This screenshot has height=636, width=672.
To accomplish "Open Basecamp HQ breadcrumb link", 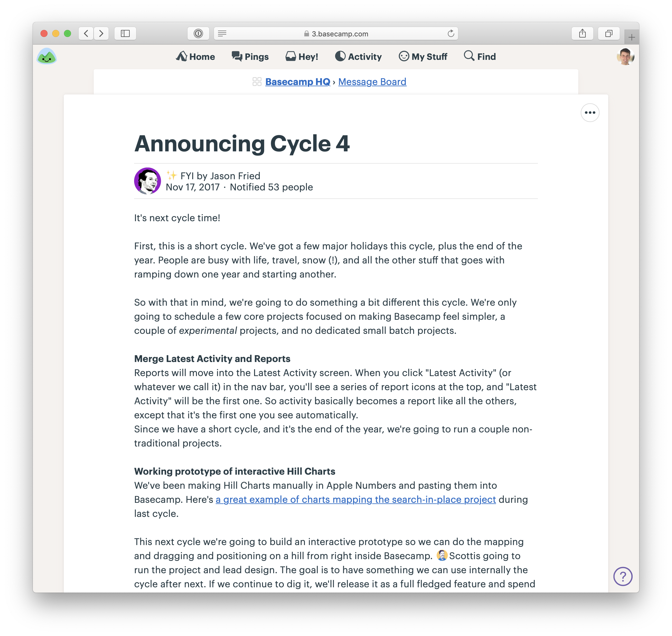I will click(x=297, y=82).
